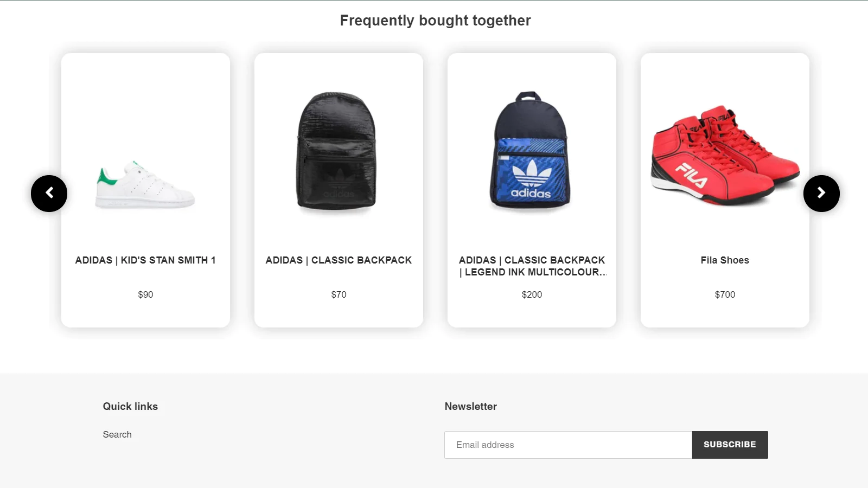Click the Quick links footer heading

[x=130, y=406]
